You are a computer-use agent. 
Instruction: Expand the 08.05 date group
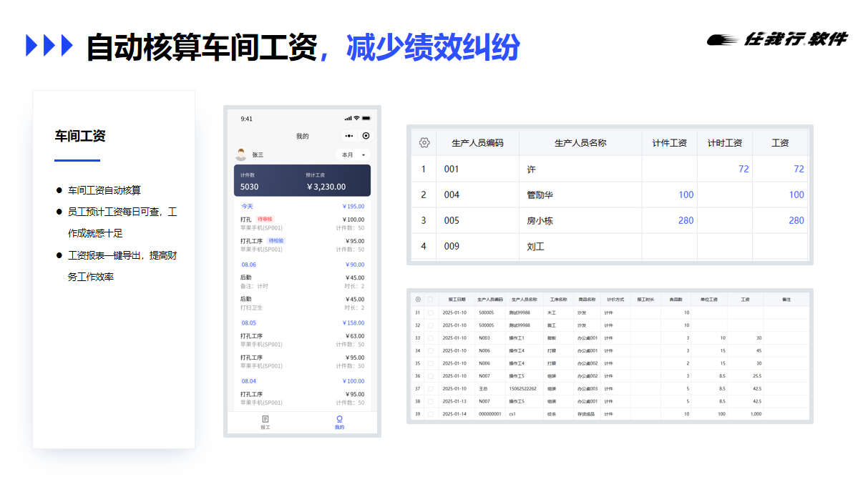[x=248, y=323]
